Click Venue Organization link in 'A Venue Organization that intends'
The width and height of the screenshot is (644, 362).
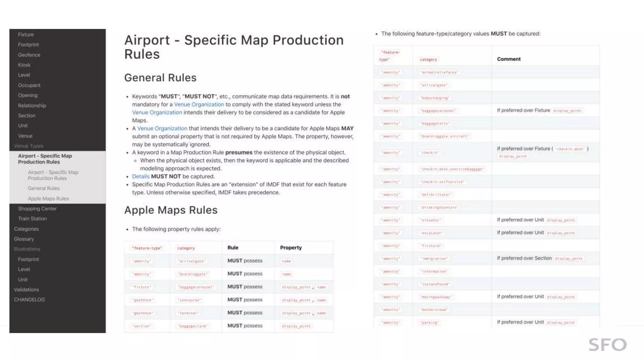[162, 129]
